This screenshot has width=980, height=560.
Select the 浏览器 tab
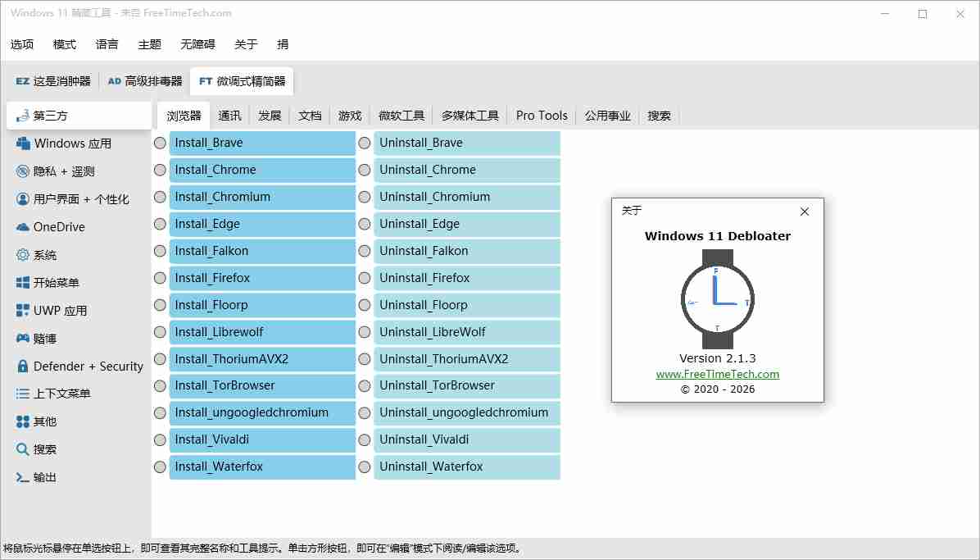[184, 116]
